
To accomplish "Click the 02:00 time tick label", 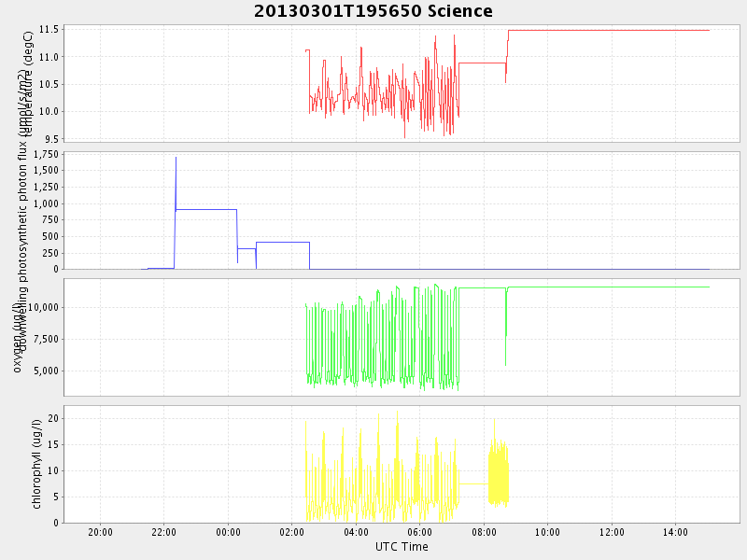I will coord(292,532).
